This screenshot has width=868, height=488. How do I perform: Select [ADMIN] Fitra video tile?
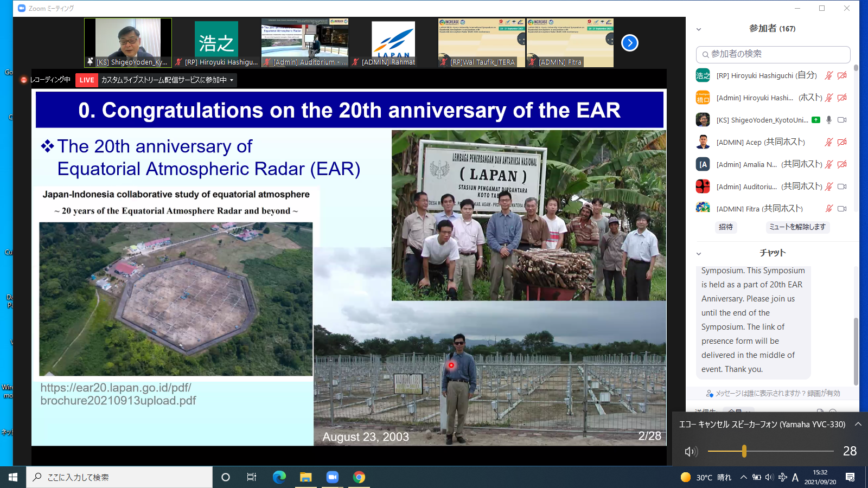tap(570, 43)
